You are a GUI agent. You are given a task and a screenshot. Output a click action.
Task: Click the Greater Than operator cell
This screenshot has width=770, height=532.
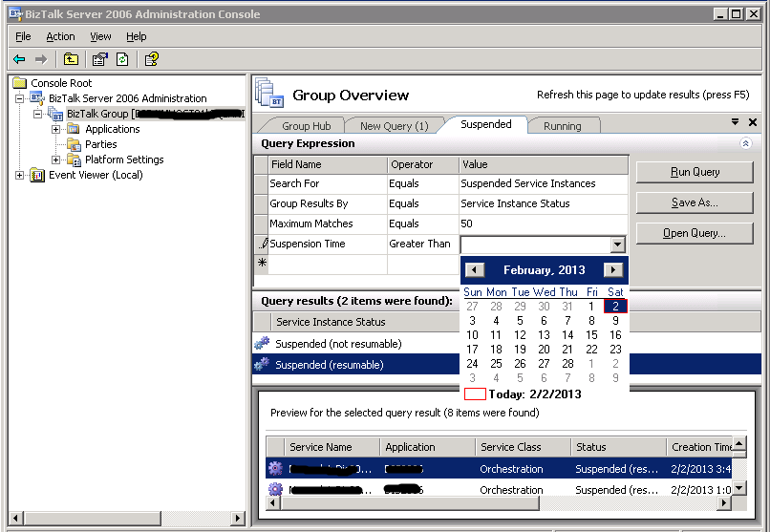coord(423,244)
